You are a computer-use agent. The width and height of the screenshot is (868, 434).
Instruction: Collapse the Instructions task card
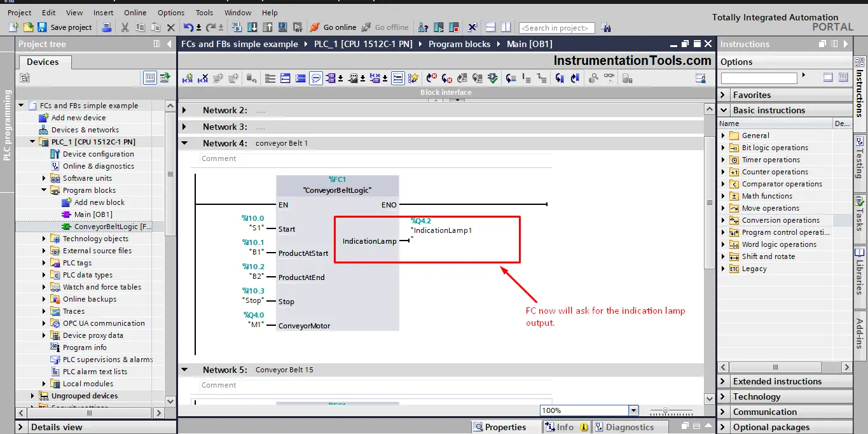click(x=845, y=44)
